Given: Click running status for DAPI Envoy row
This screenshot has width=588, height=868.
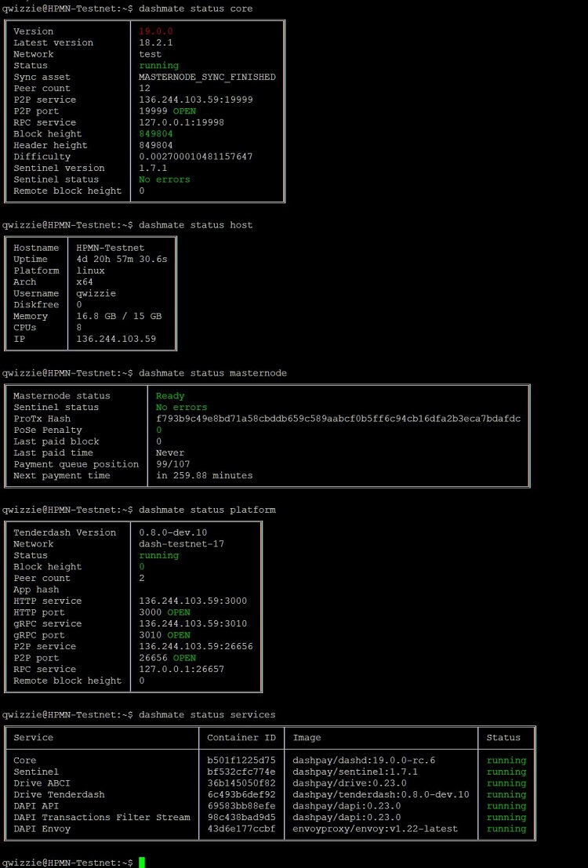Looking at the screenshot, I should (506, 829).
